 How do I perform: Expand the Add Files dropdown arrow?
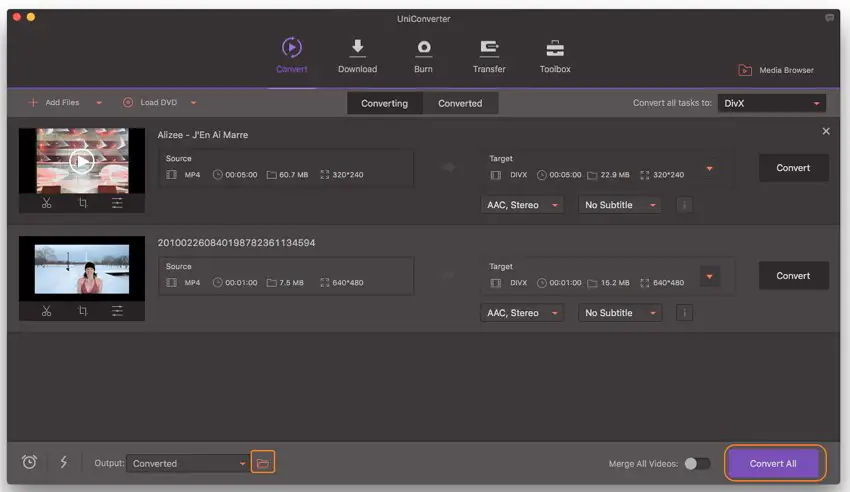coord(99,102)
